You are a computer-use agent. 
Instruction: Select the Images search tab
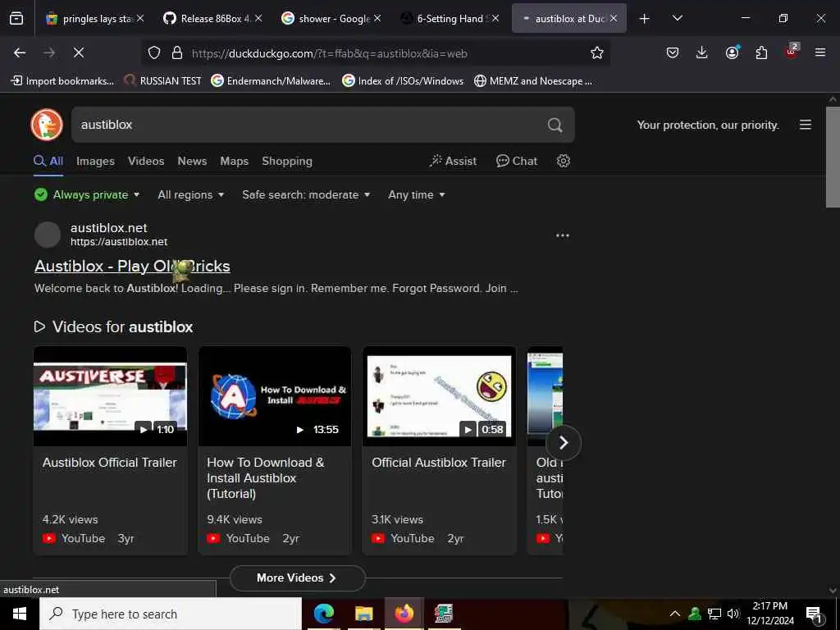click(x=95, y=161)
